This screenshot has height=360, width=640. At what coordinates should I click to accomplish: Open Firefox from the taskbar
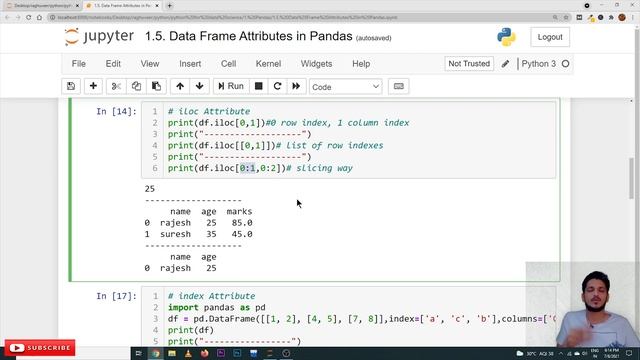[204, 353]
